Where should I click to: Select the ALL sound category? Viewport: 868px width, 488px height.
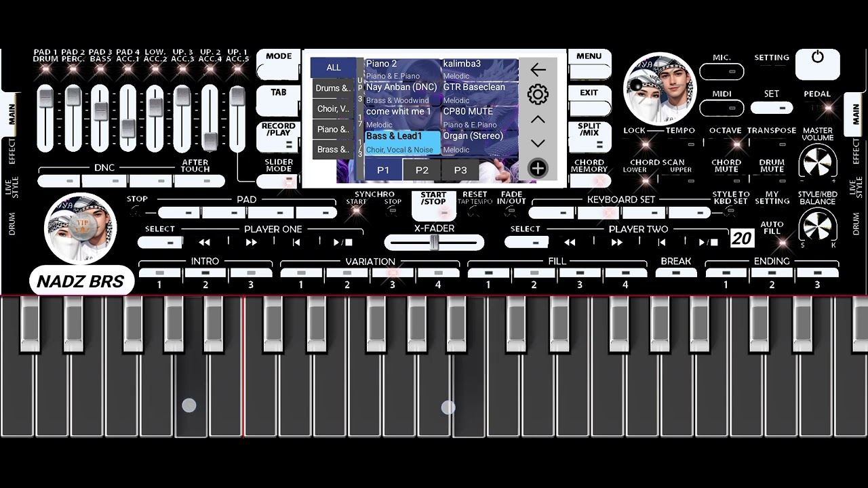tap(333, 68)
